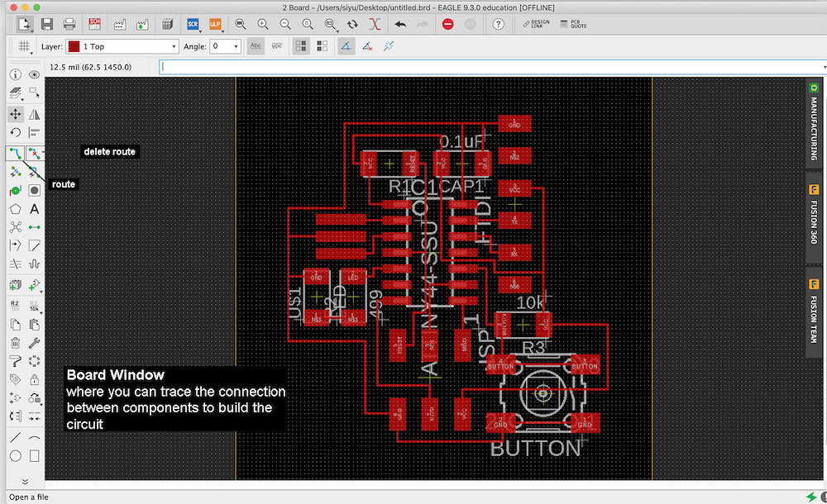Select the Show eye tool
Viewport: 827px width, 504px height.
click(34, 75)
